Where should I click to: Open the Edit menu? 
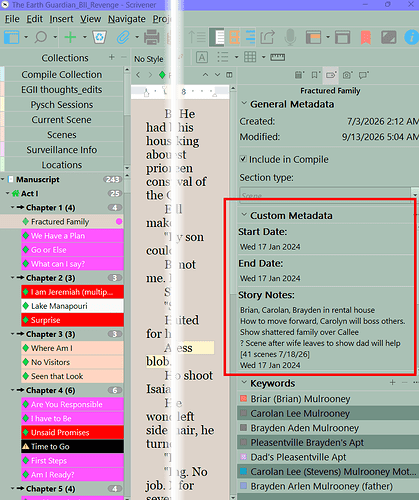pos(34,19)
